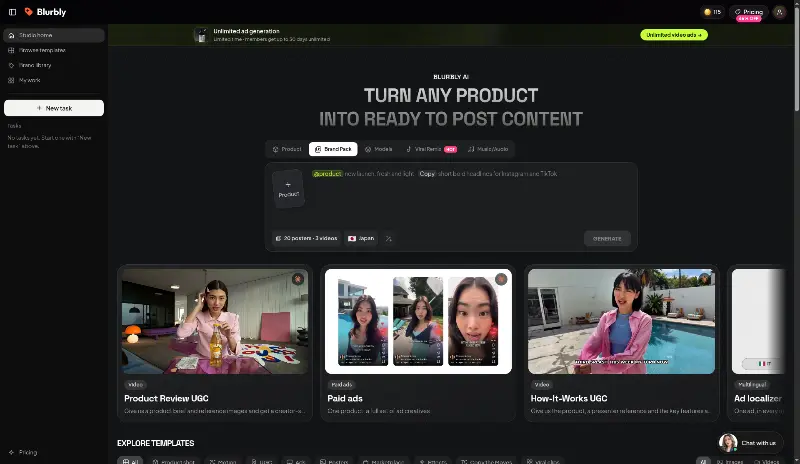This screenshot has height=464, width=800.
Task: Select the Videos media type filter
Action: tap(766, 461)
